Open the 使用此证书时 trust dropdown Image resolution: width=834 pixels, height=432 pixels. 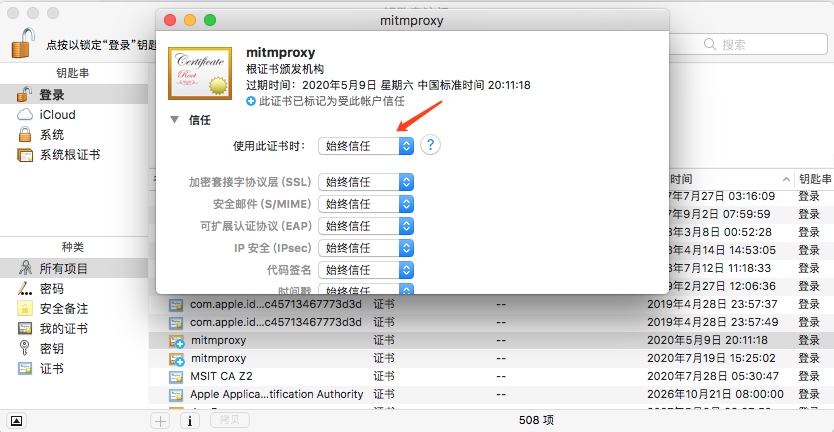(x=366, y=146)
